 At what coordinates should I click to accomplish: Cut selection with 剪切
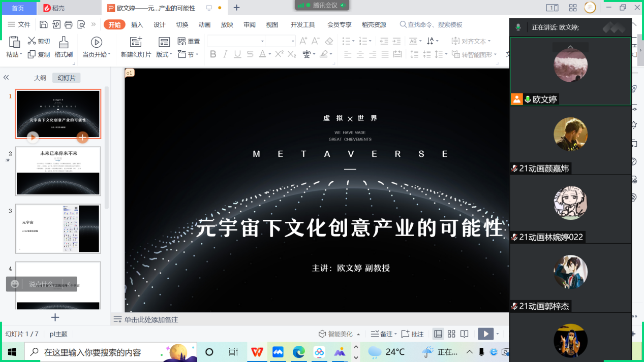[39, 41]
